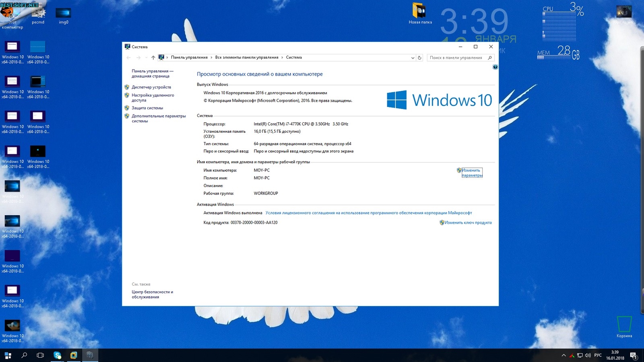Viewport: 644px width, 362px height.
Task: Expand the address bar history dropdown
Action: 413,58
